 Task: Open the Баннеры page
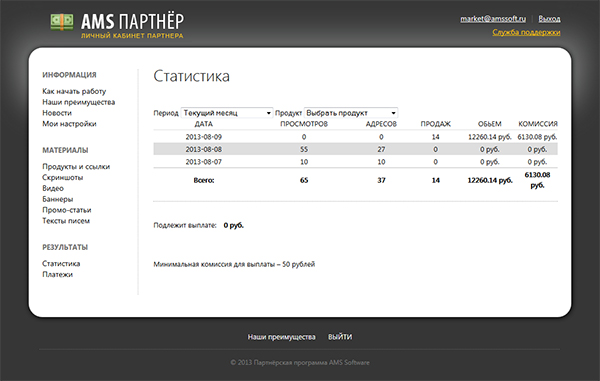pyautogui.click(x=57, y=199)
